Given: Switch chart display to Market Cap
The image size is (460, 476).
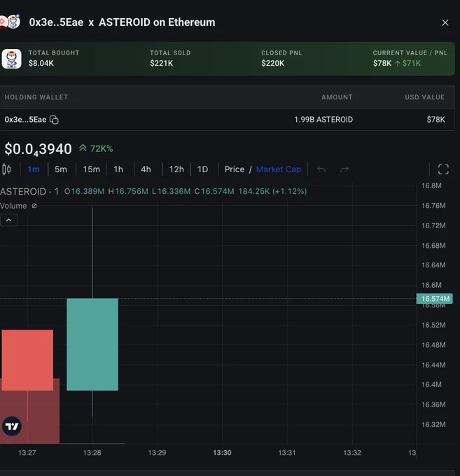Looking at the screenshot, I should click(x=279, y=169).
